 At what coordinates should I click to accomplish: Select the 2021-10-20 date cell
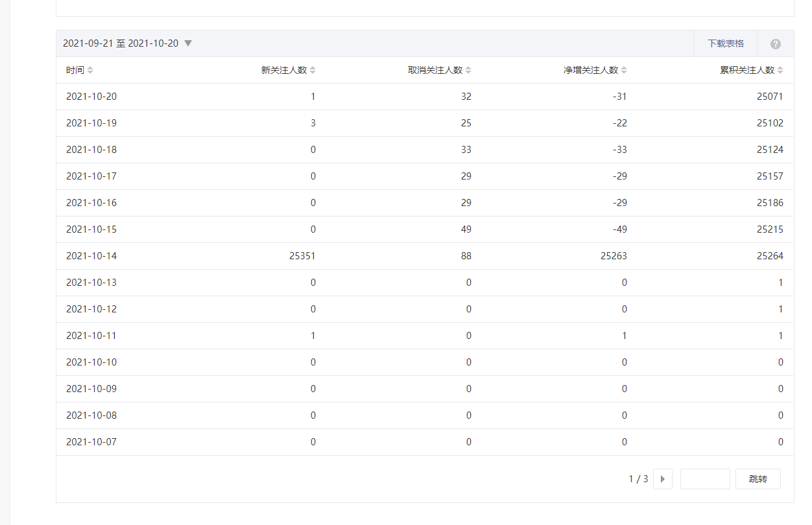pos(91,97)
